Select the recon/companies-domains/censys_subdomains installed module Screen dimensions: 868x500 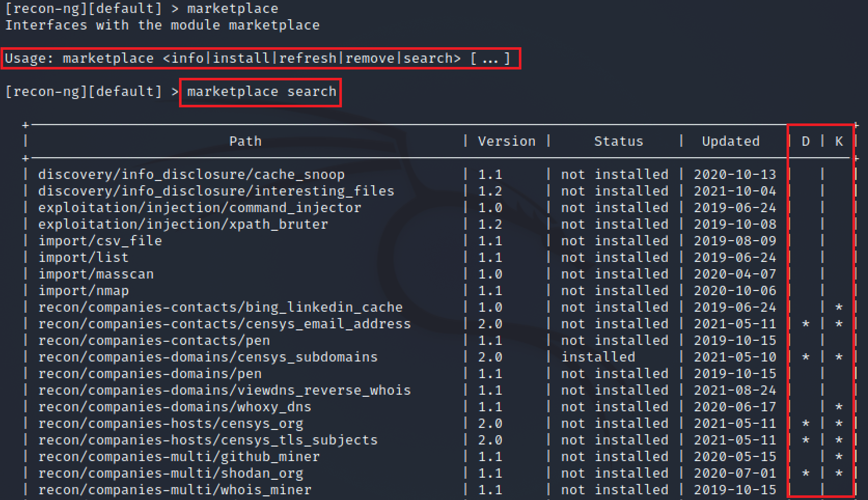(208, 357)
